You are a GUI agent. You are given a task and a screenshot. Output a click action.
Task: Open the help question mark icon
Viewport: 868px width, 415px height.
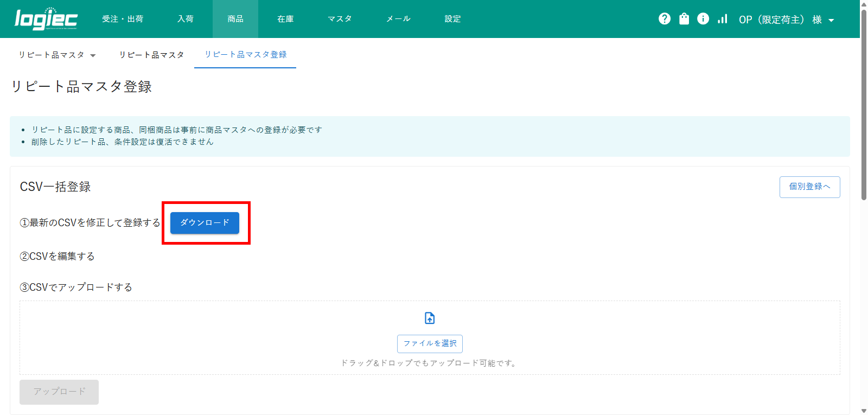(x=665, y=19)
